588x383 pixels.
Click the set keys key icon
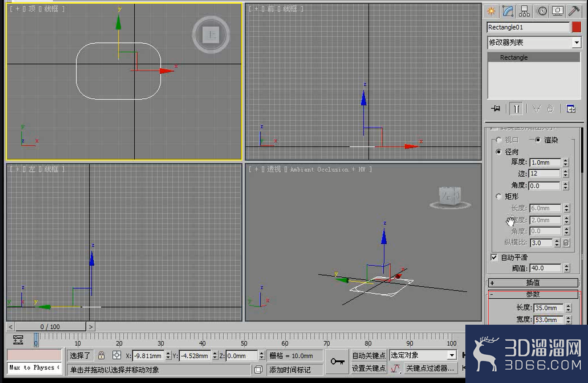pyautogui.click(x=337, y=362)
